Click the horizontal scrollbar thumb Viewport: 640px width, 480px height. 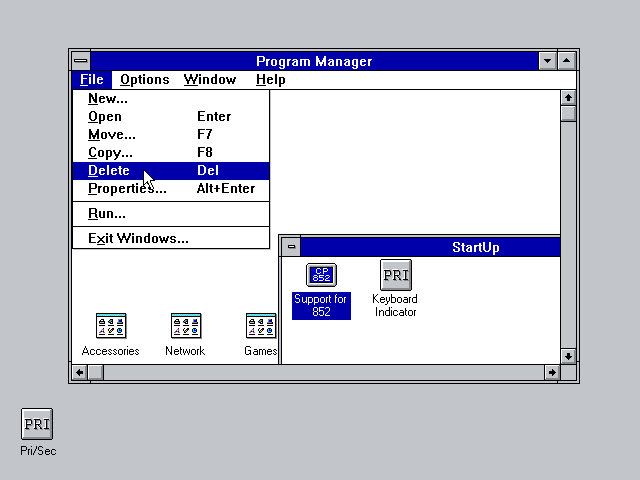pos(96,372)
